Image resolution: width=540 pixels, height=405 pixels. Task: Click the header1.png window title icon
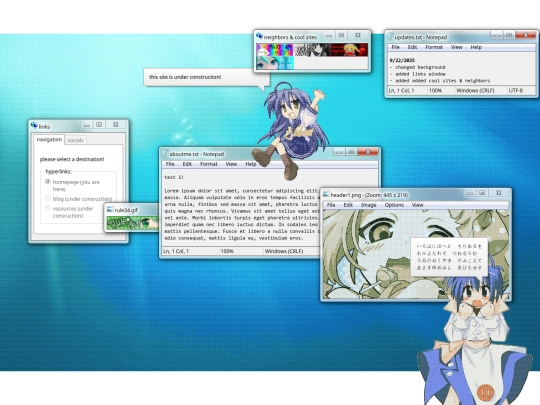tap(326, 195)
